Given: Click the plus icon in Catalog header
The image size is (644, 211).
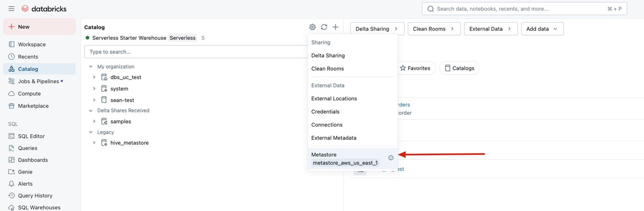Looking at the screenshot, I should (x=335, y=27).
